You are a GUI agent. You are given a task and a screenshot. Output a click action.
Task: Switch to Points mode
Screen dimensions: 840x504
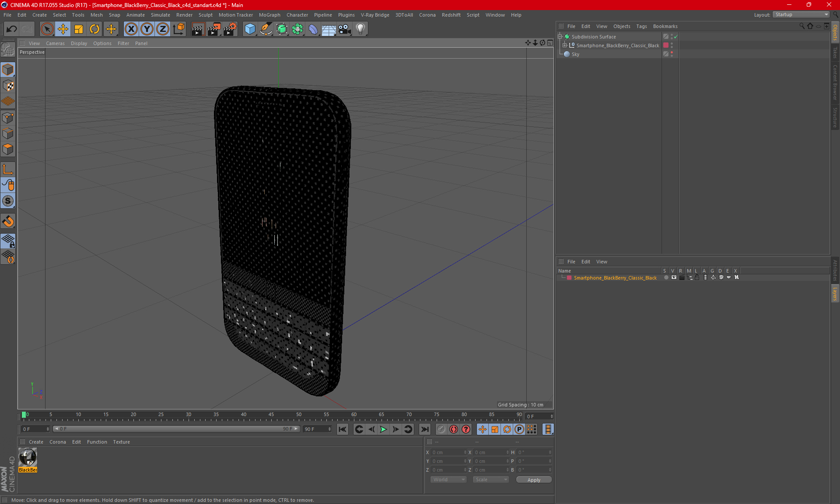(8, 118)
